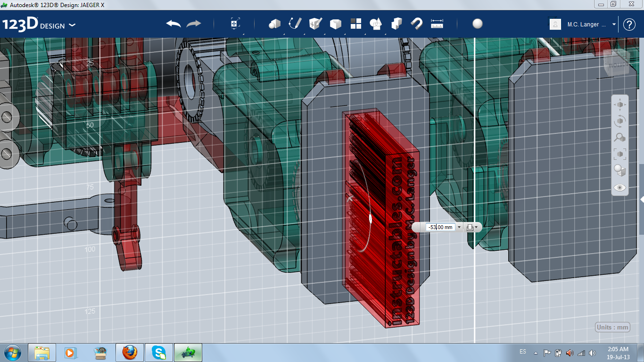Image resolution: width=644 pixels, height=362 pixels.
Task: Open the Help menu
Action: point(629,25)
